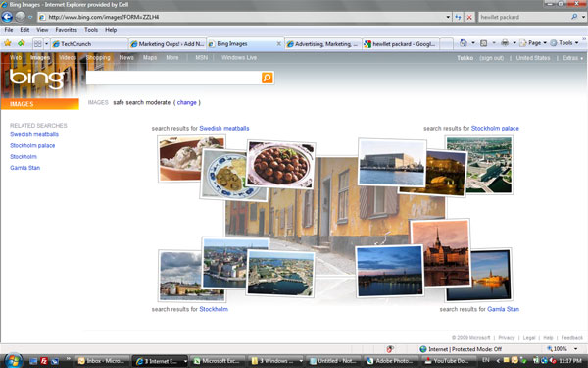The height and width of the screenshot is (368, 588).
Task: Click Add to Favorites star-plus icon
Action: 22,43
